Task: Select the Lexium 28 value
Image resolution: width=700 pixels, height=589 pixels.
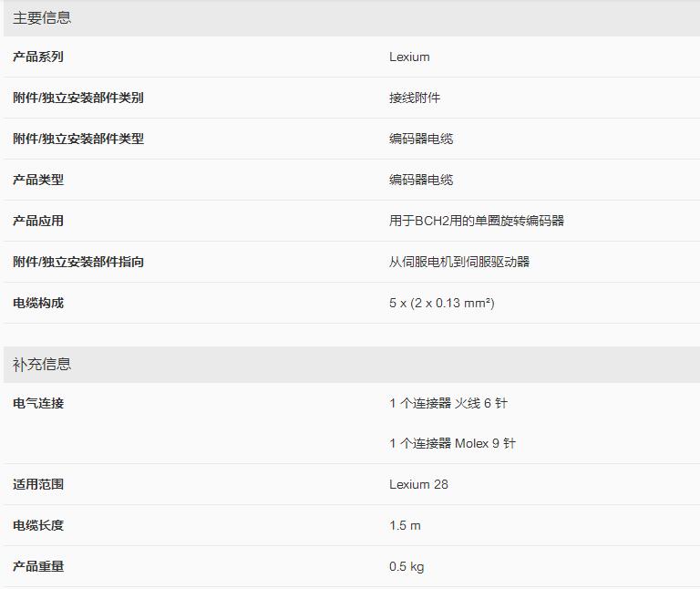Action: click(x=418, y=484)
